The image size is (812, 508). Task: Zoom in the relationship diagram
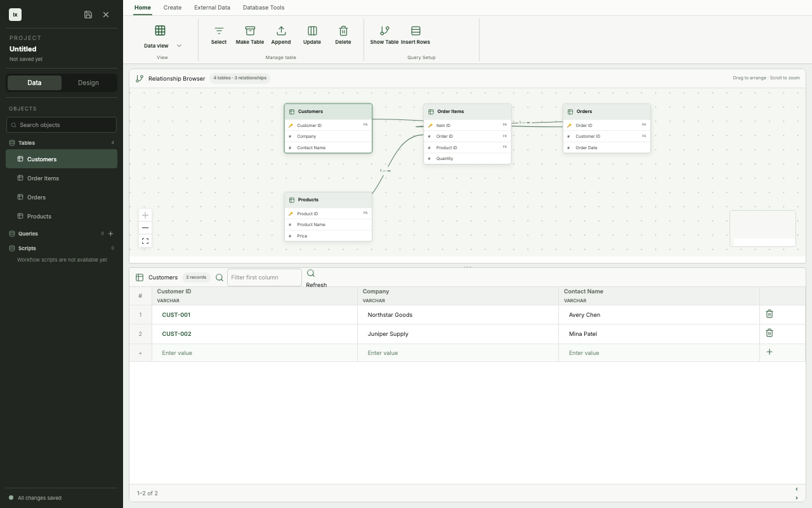click(145, 215)
